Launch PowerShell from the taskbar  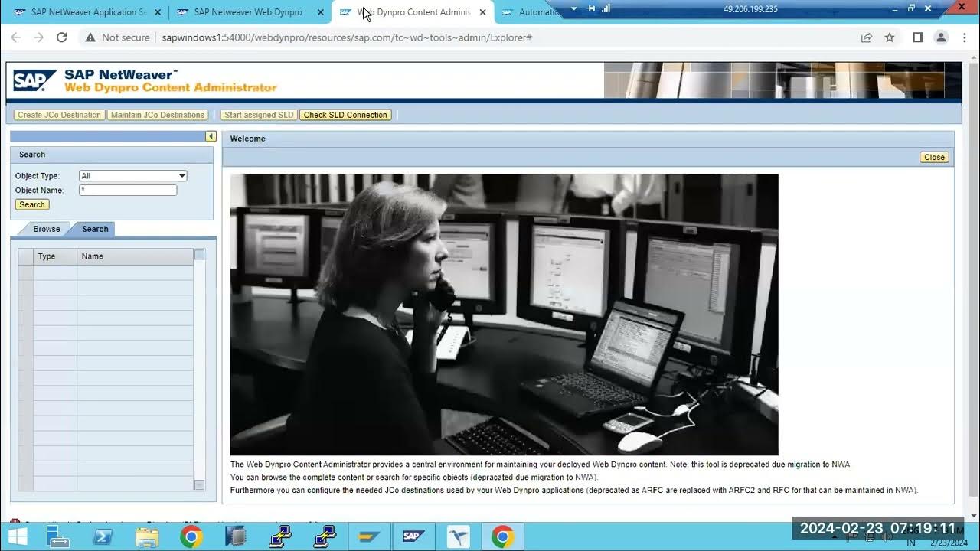pos(103,536)
